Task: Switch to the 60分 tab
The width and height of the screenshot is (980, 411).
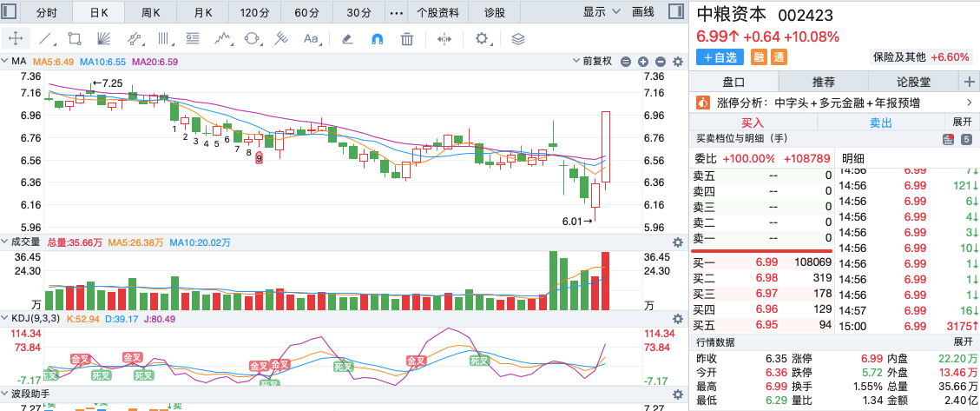Action: pos(306,12)
